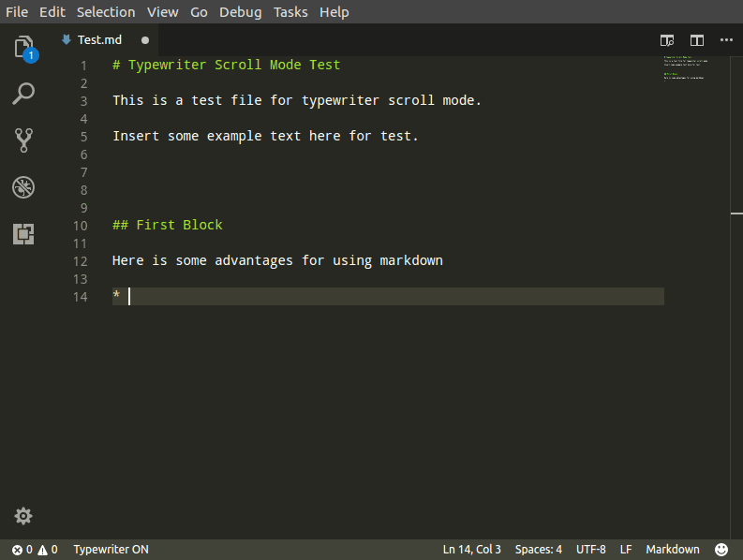743x560 pixels.
Task: Open the Extensions view
Action: point(23,234)
